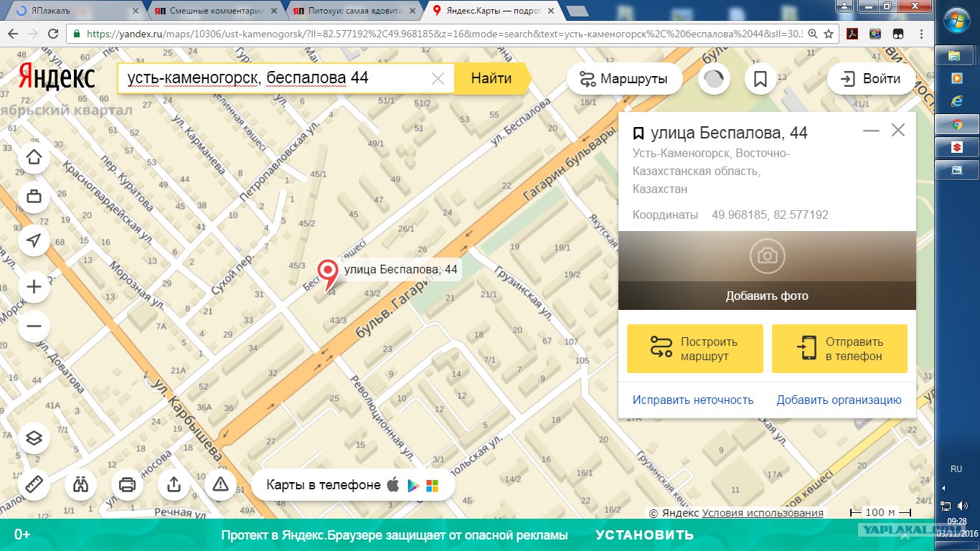Click the yellow Найти search button
Screen dimensions: 980x551
coord(492,79)
